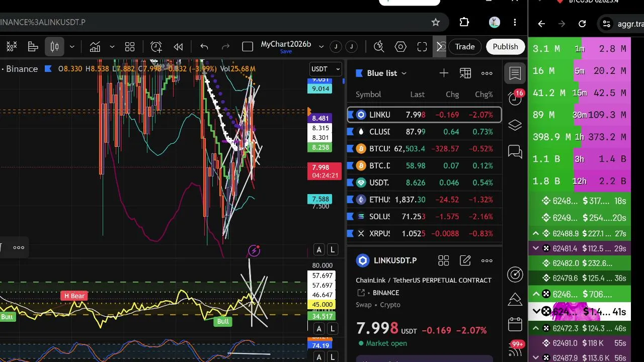The image size is (644, 362).
Task: Open the chats sidebar icon
Action: pos(515,151)
